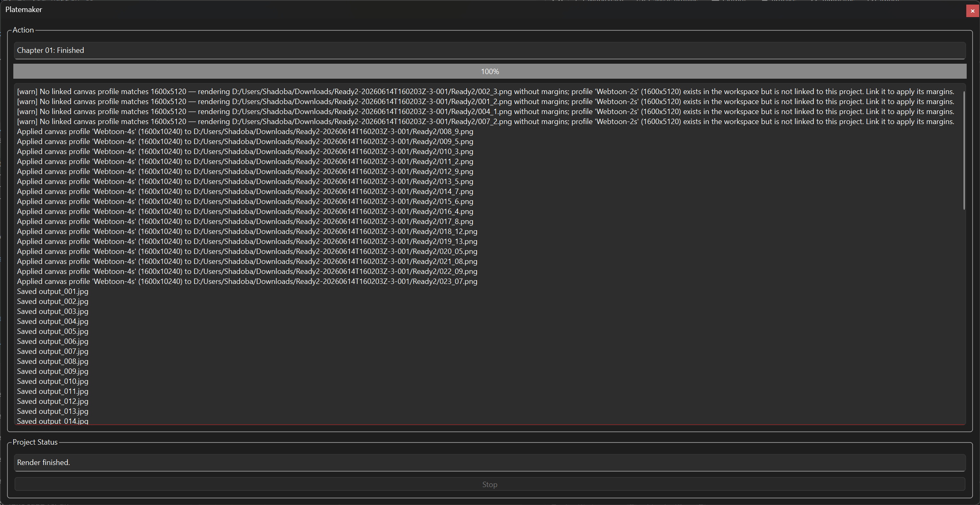
Task: Click 'Saved output_002.jpg' log entry
Action: coord(53,301)
